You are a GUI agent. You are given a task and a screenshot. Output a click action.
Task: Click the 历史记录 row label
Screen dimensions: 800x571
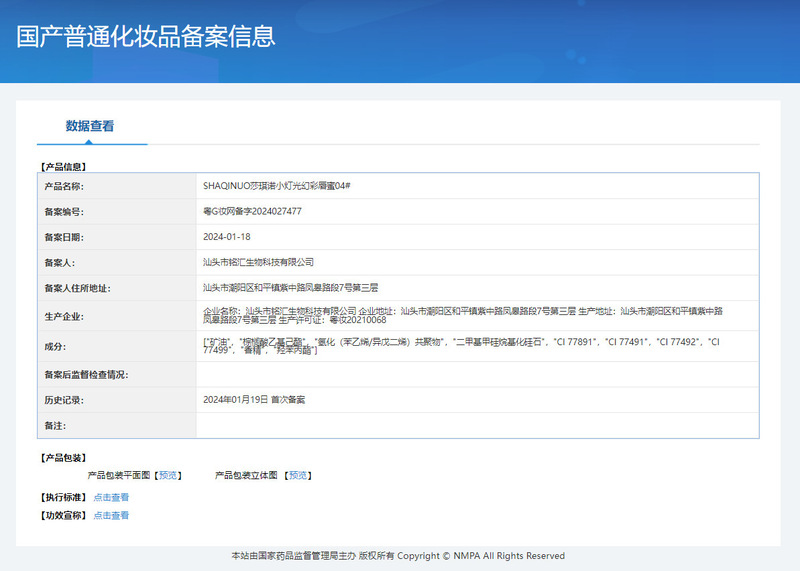coord(64,400)
